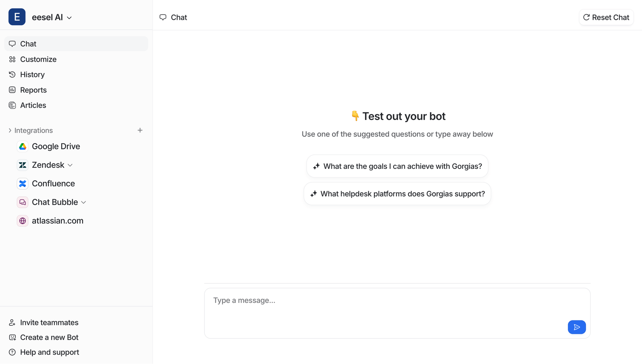Select the Gorgias goals suggested question

coord(397,166)
